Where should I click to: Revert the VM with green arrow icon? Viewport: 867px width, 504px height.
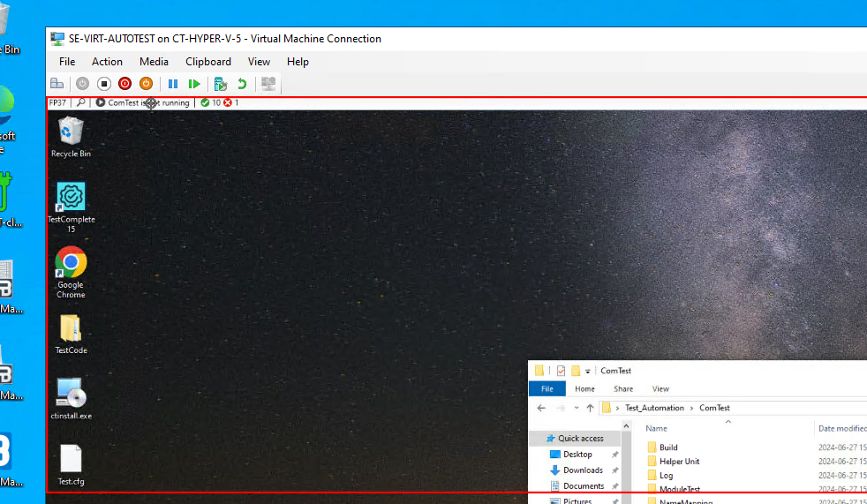pyautogui.click(x=242, y=84)
